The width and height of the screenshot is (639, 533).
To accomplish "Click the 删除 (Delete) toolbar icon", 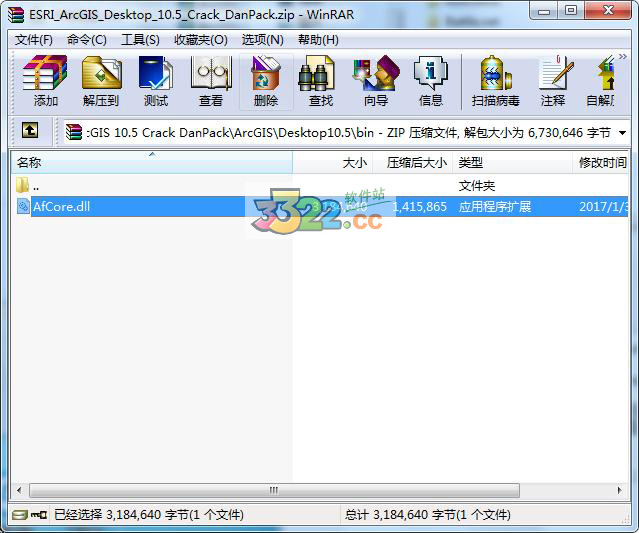I will [266, 81].
